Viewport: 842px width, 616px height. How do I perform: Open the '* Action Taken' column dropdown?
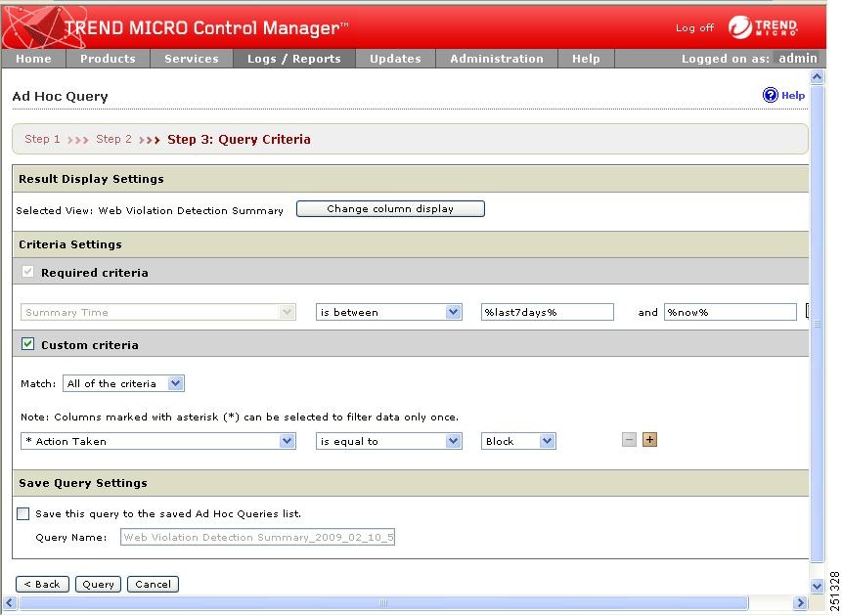[157, 440]
